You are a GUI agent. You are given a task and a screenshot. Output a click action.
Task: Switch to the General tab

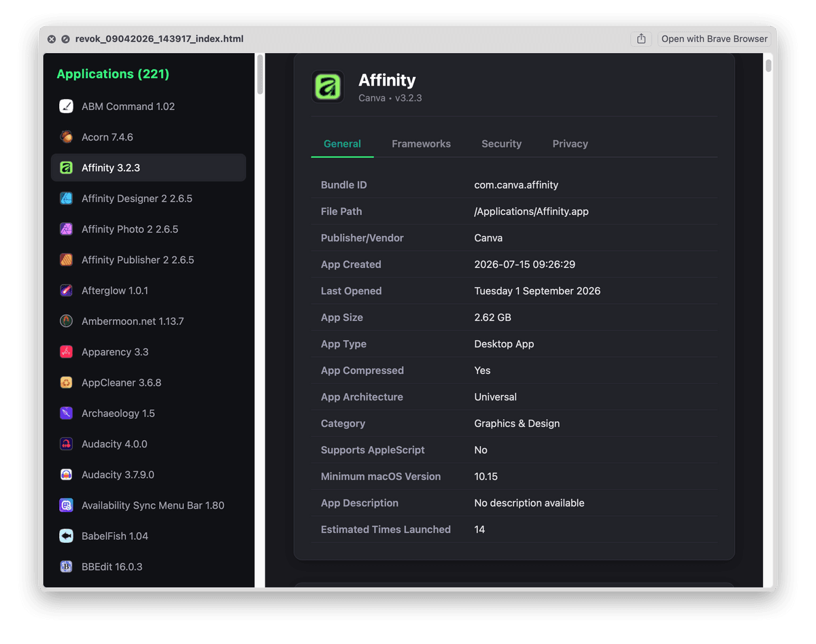(x=342, y=143)
